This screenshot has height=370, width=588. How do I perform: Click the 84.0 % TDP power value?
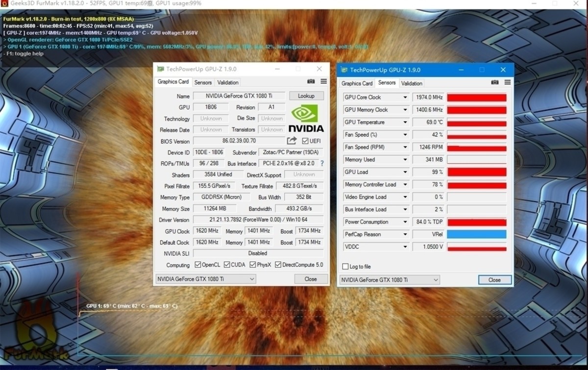[x=429, y=222]
